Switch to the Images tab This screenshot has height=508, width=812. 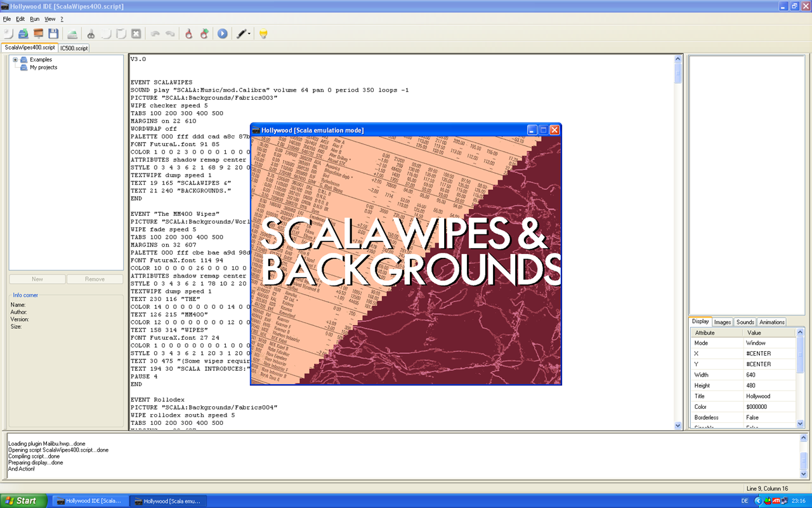[723, 322]
